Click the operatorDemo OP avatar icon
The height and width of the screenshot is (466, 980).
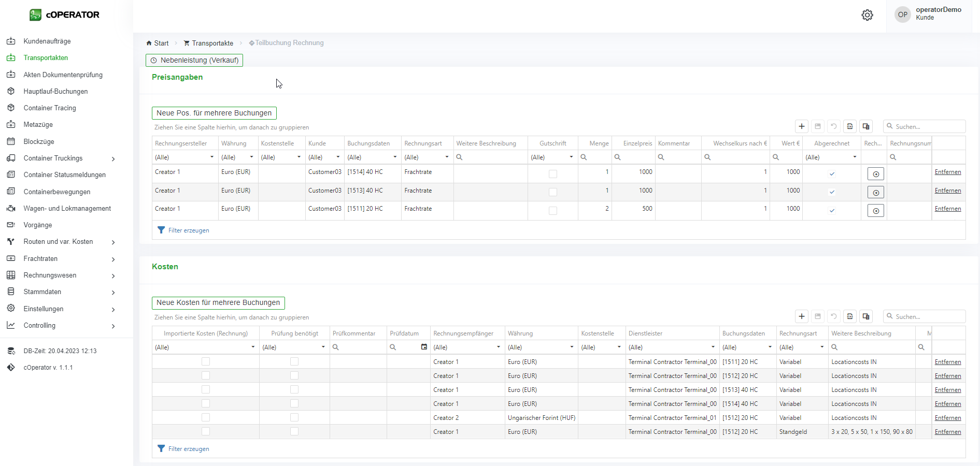[x=902, y=14]
